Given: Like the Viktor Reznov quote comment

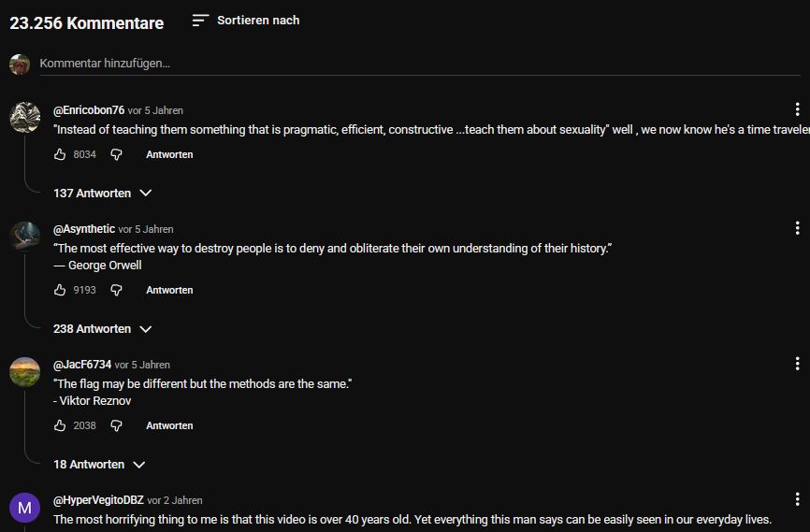Looking at the screenshot, I should pos(61,425).
